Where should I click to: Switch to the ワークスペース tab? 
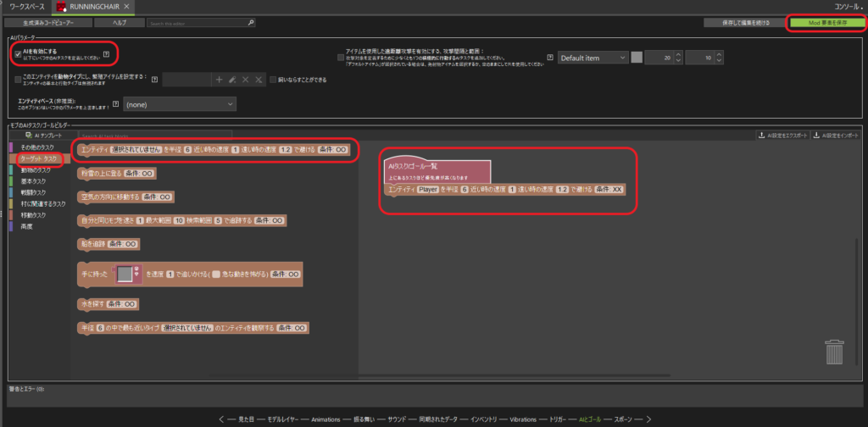pos(21,7)
